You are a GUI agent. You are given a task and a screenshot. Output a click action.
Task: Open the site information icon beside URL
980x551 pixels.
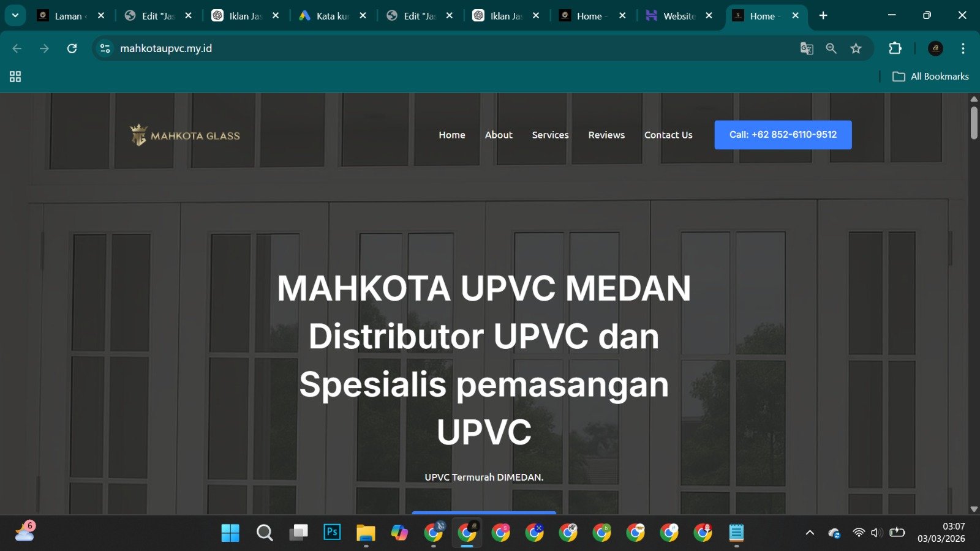(x=105, y=48)
